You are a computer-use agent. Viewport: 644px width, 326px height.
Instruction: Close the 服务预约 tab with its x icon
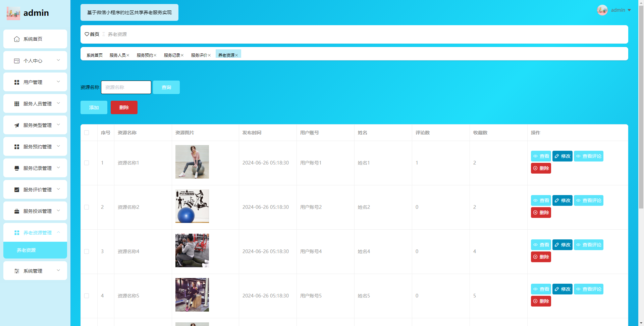[155, 55]
